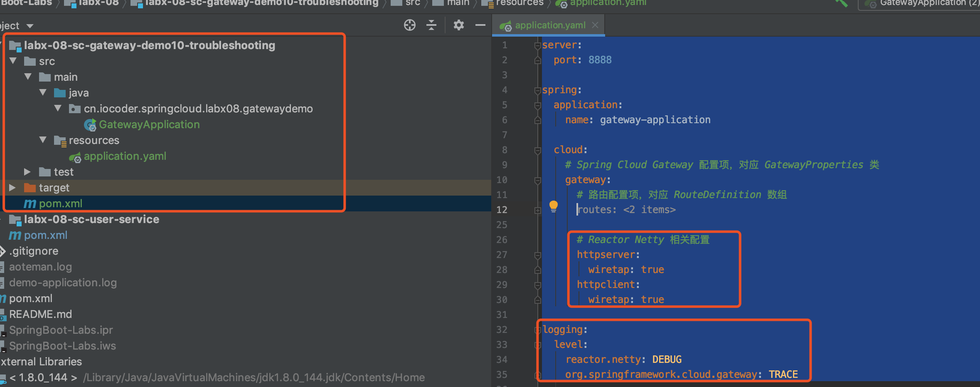Open Project panel gear settings
This screenshot has width=980, height=387.
(x=458, y=25)
